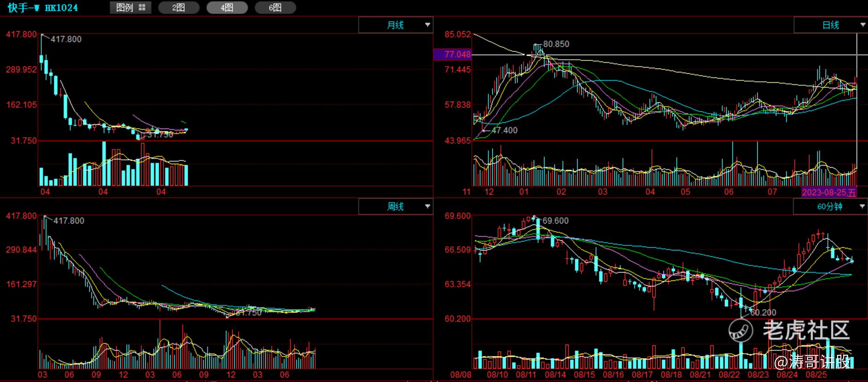Click the 08/17 date label
Viewport: 868px width, 382px height.
(x=642, y=375)
